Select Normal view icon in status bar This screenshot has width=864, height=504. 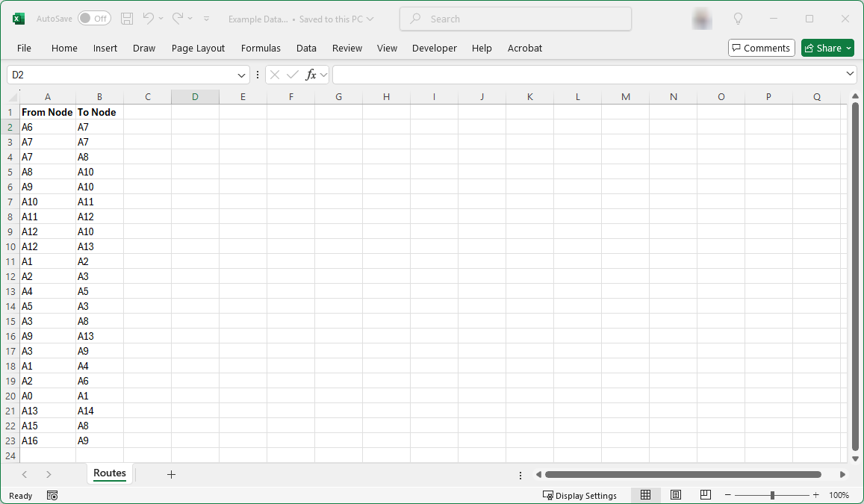646,495
